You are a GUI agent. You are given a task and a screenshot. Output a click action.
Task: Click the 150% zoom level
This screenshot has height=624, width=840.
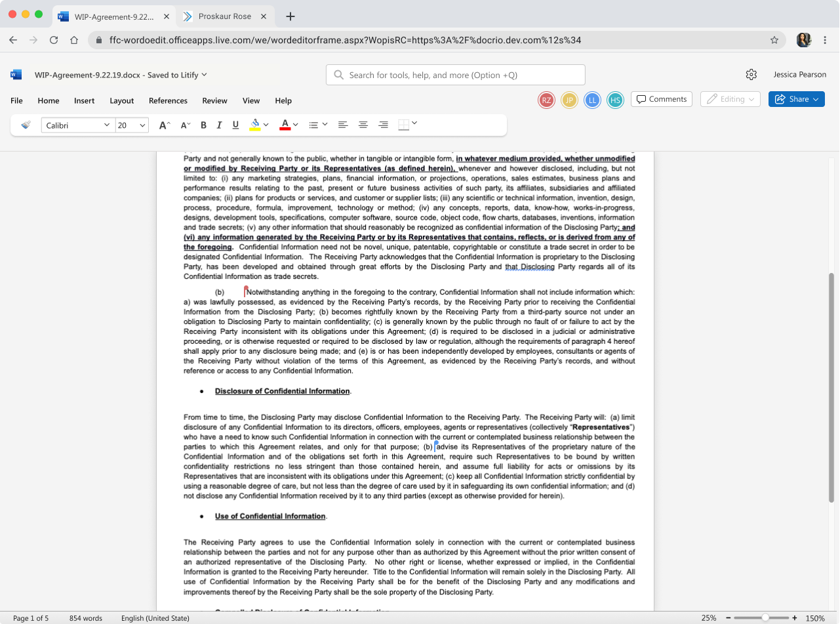[815, 618]
